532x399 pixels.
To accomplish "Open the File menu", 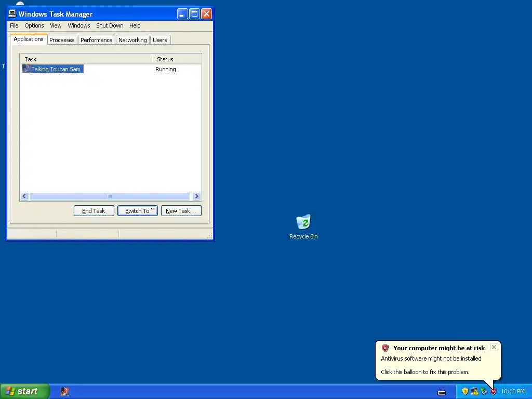I will (x=14, y=25).
